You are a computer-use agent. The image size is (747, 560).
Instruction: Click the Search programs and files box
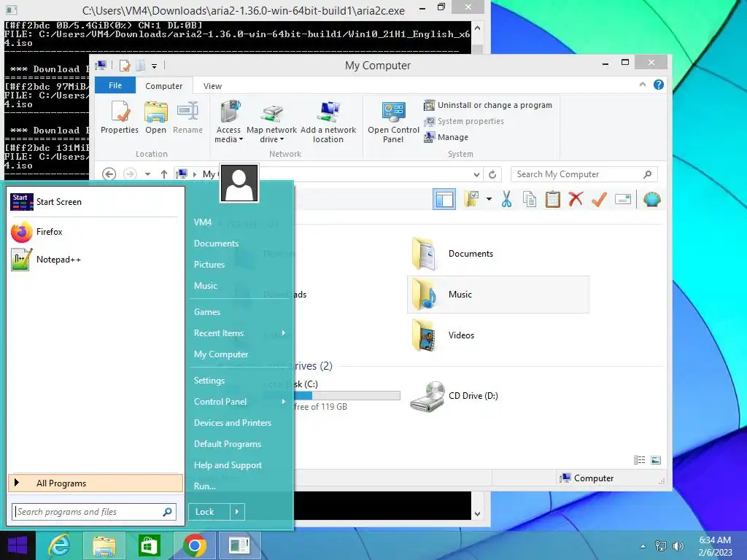[x=94, y=512]
